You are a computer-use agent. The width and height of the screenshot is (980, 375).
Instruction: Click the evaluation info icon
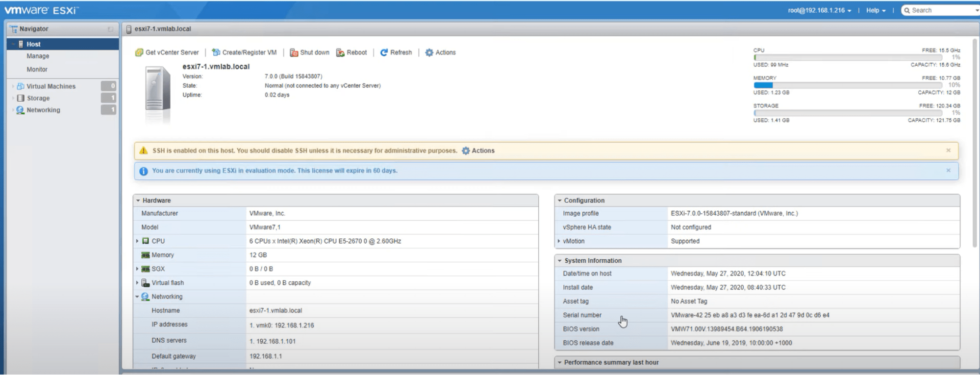pos(143,171)
